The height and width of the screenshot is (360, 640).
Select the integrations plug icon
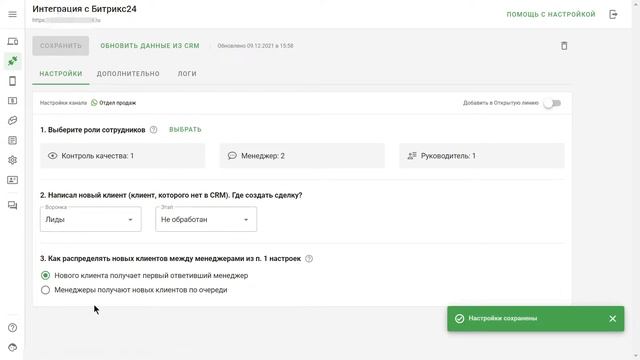click(13, 61)
